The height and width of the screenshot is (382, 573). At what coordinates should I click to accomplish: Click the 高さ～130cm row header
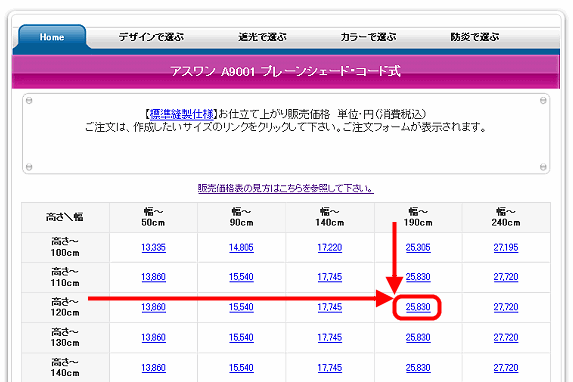[x=65, y=337]
